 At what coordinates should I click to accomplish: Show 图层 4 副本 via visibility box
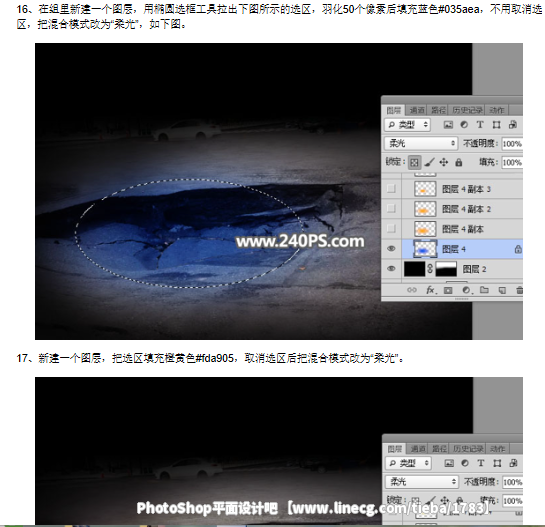[391, 228]
